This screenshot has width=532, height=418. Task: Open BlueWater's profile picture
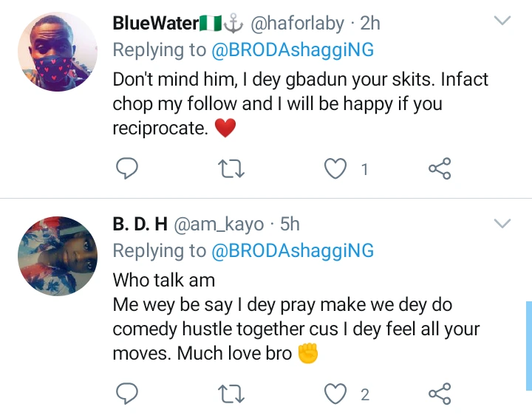(x=58, y=52)
